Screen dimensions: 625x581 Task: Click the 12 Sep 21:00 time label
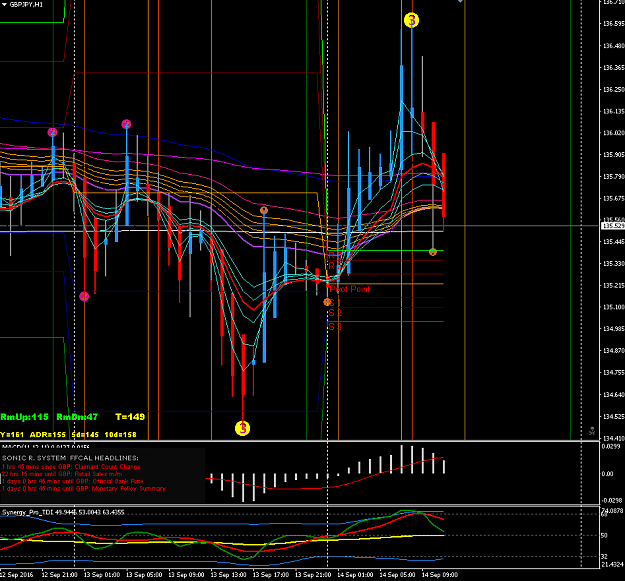[59, 575]
